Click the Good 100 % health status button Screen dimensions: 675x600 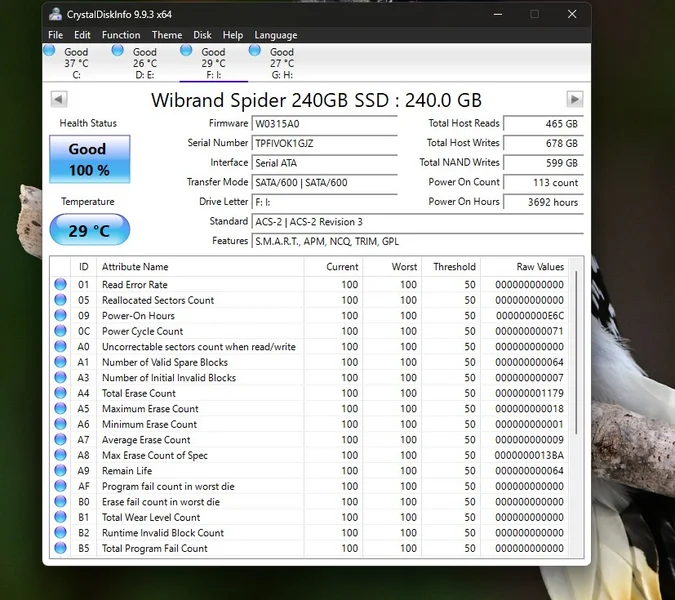[x=90, y=159]
